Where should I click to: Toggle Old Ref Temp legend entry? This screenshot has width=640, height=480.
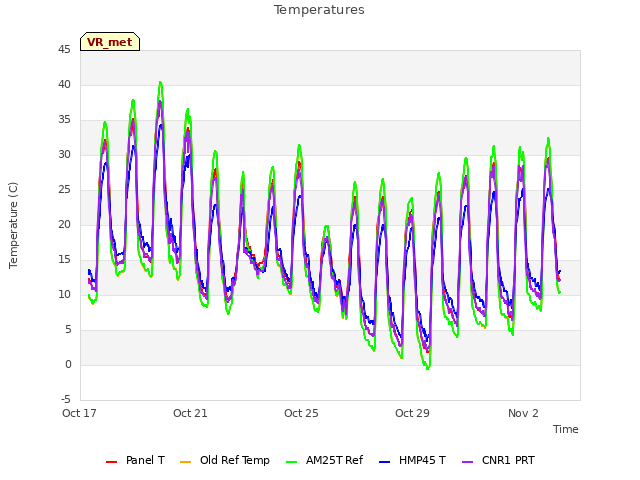(x=224, y=460)
